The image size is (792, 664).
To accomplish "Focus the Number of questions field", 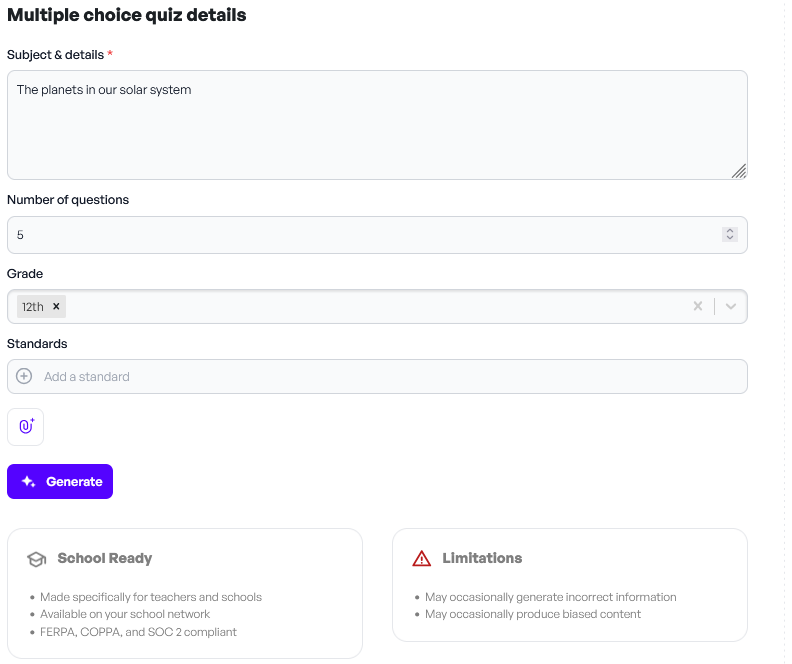I will tap(360, 235).
